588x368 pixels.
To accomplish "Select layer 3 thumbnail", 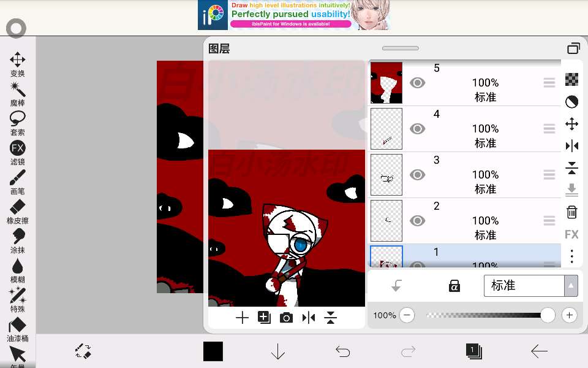I will tap(386, 175).
